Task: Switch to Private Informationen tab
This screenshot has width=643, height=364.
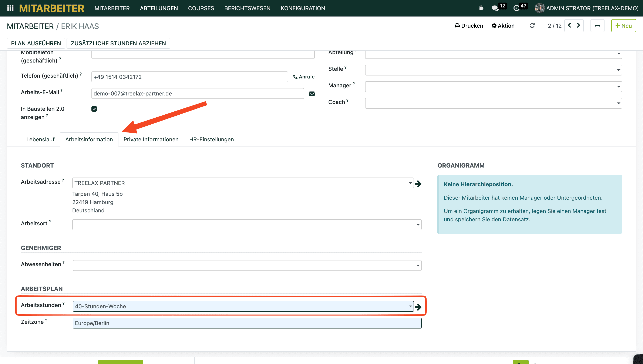Action: pos(151,139)
